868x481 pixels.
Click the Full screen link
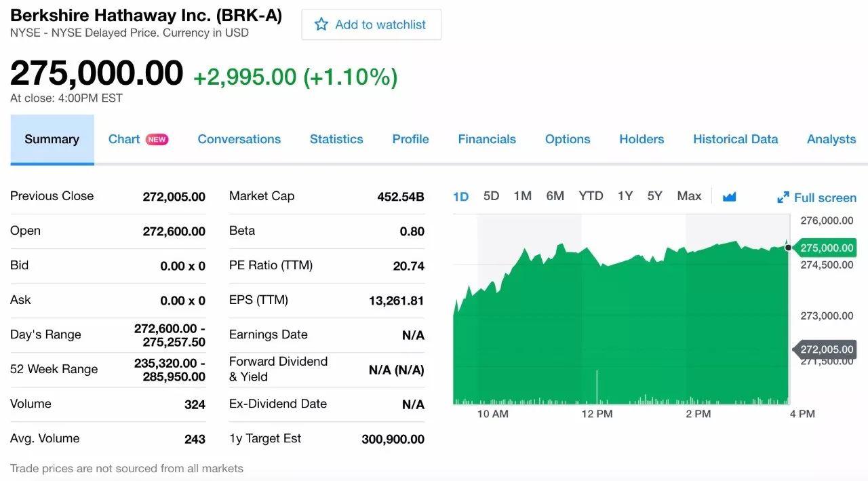tap(816, 197)
